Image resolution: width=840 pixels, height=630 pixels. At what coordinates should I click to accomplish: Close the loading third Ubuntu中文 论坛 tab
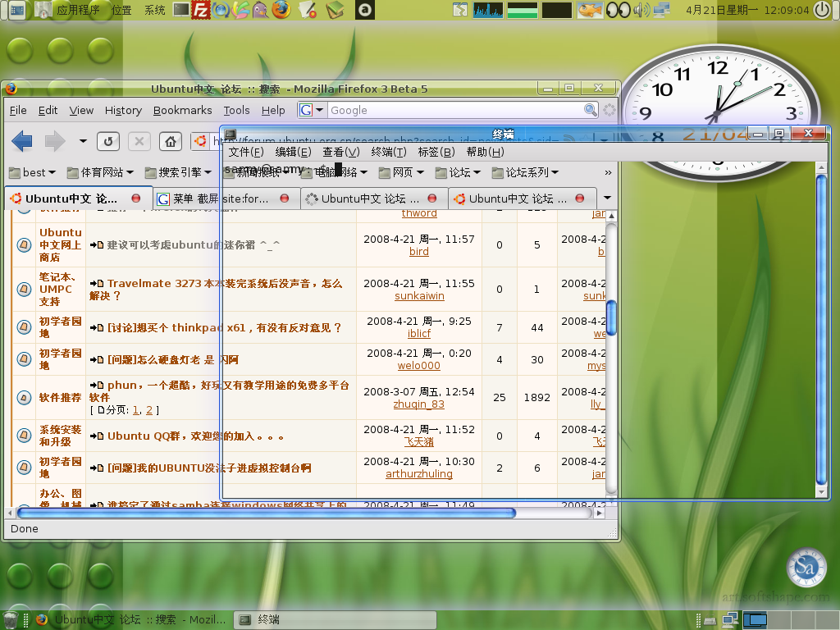pos(431,199)
